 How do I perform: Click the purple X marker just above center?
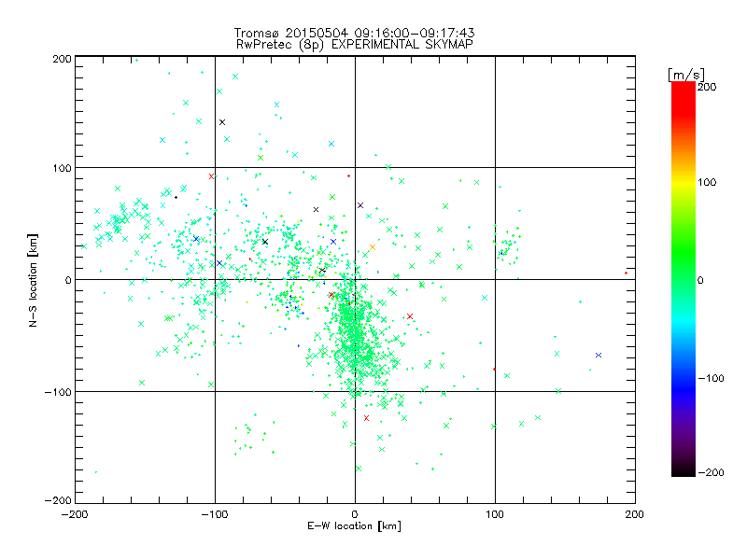point(360,205)
